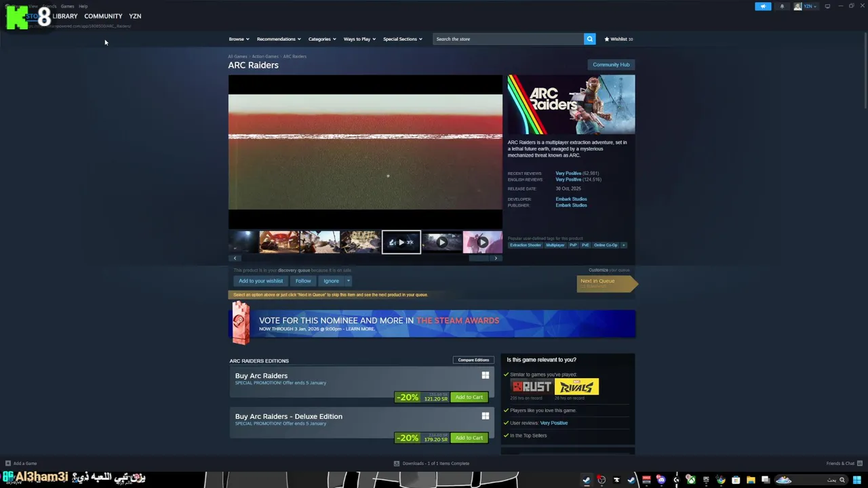
Task: Click the ARC Raiders capsule image
Action: pos(571,104)
